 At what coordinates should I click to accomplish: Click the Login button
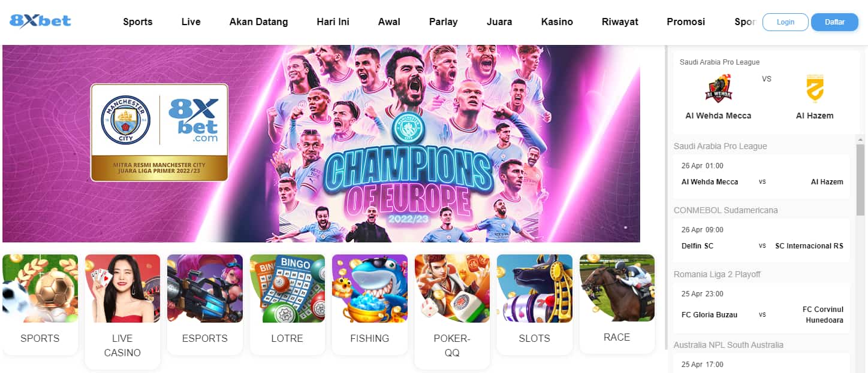pyautogui.click(x=785, y=22)
